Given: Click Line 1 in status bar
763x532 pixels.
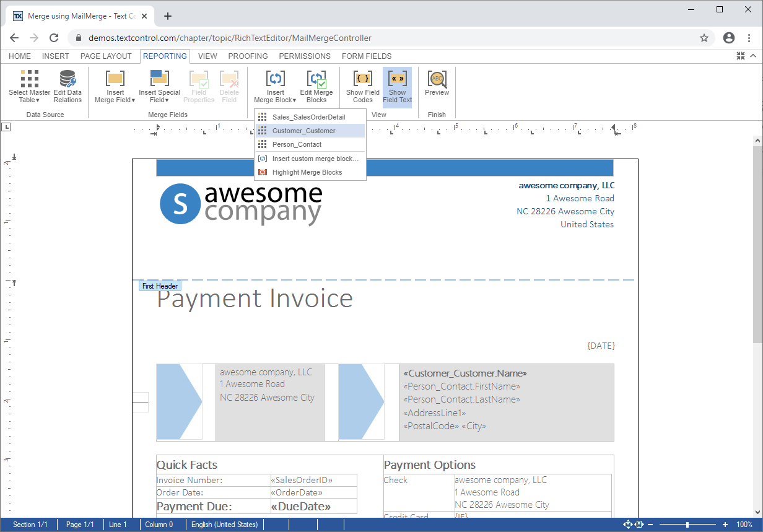Looking at the screenshot, I should [x=118, y=525].
